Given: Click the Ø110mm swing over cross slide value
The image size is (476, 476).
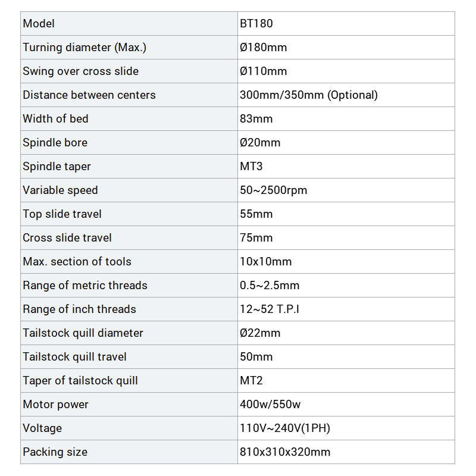Looking at the screenshot, I should pos(263,71).
